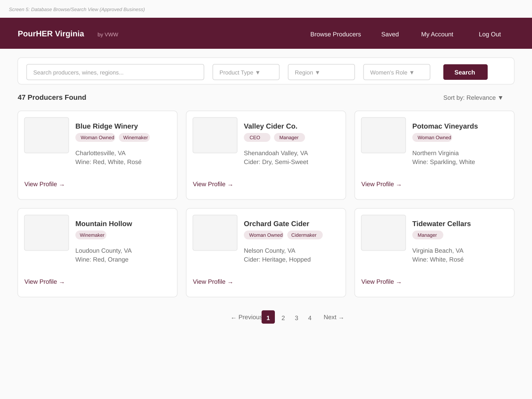Click the Search button
Viewport: 532px width, 399px height.
(x=465, y=72)
